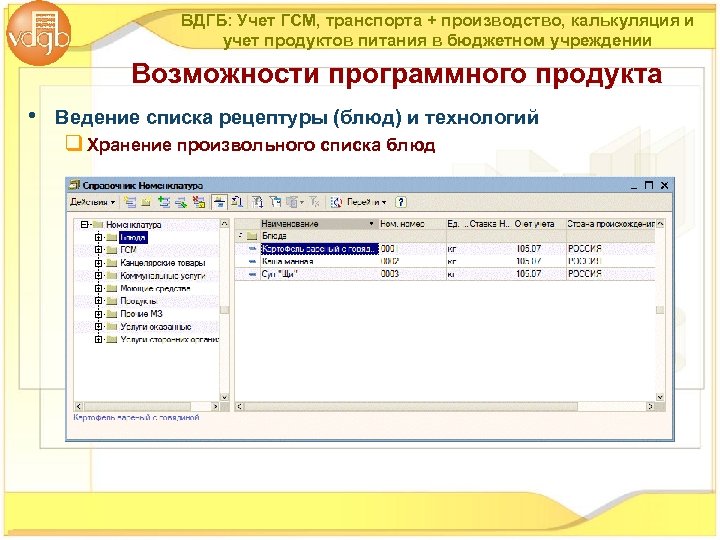Click the item icon beside Суп "Щи"
The image size is (720, 540).
point(252,274)
